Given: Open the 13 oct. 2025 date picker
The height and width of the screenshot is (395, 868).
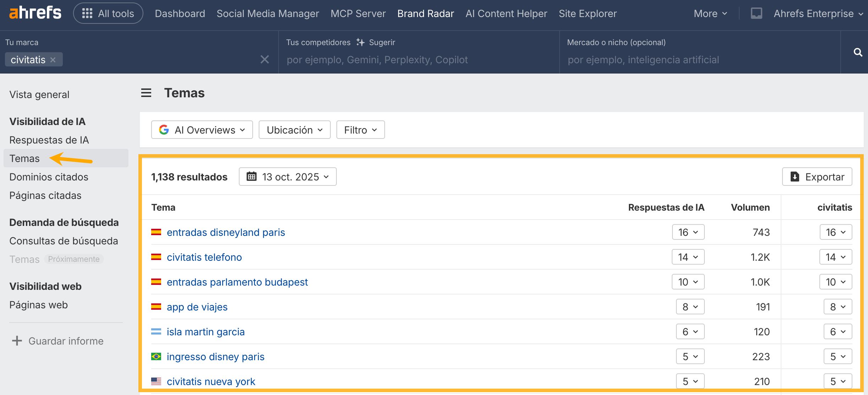Looking at the screenshot, I should (287, 177).
